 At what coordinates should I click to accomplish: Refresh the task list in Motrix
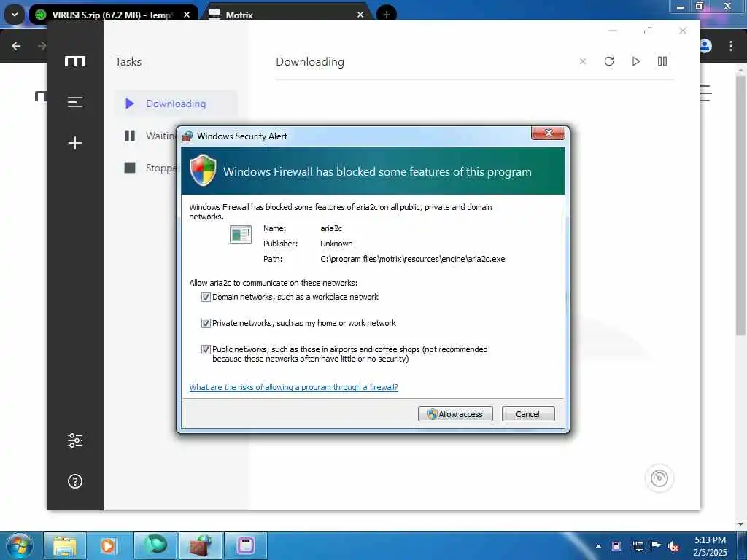pyautogui.click(x=609, y=61)
